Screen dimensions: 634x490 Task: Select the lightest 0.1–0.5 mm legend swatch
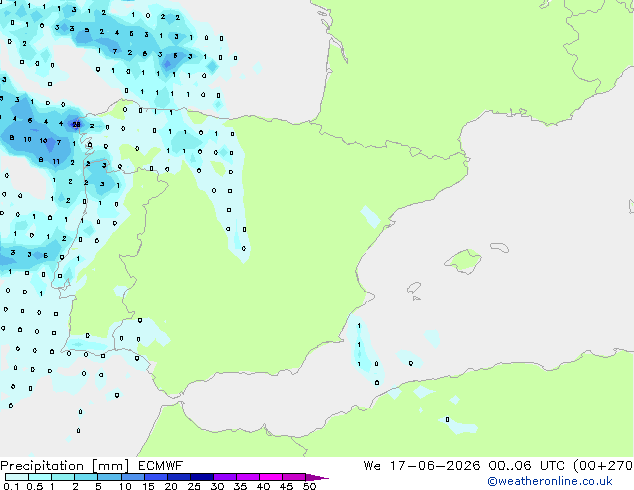coord(17,477)
